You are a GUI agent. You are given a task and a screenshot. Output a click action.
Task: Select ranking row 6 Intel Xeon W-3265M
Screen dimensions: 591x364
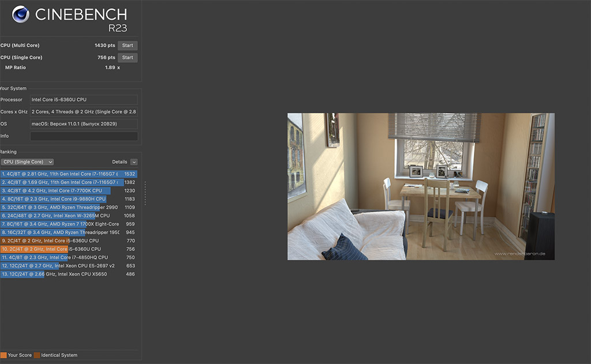(69, 216)
